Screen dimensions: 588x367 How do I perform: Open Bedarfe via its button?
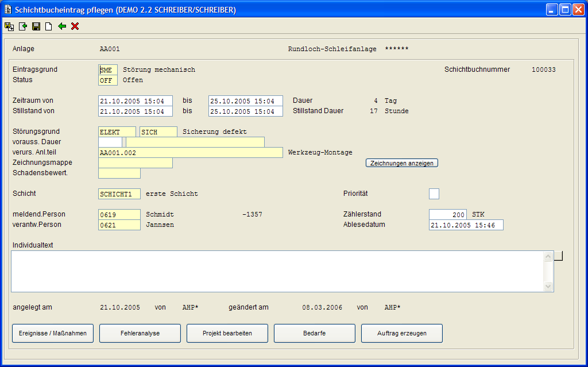[315, 333]
